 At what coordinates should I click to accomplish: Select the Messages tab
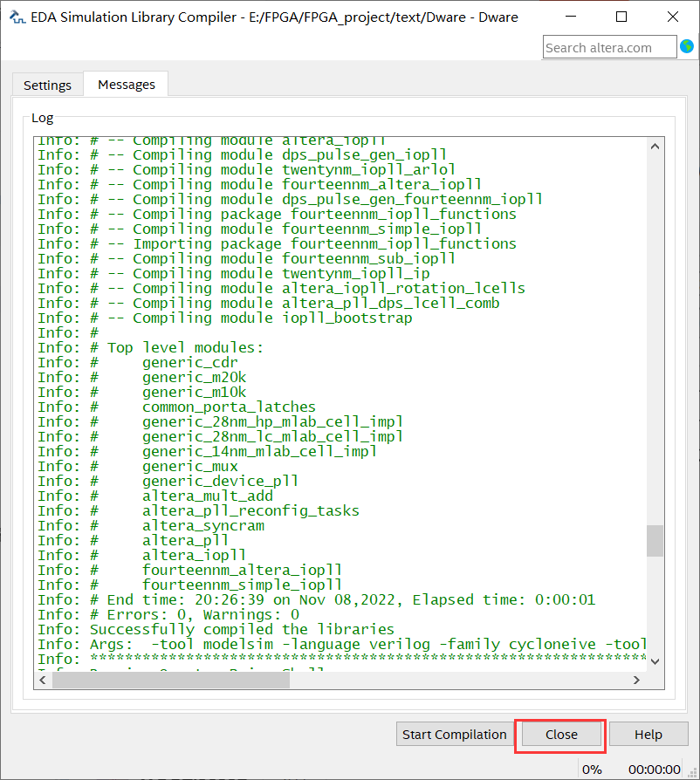(127, 85)
